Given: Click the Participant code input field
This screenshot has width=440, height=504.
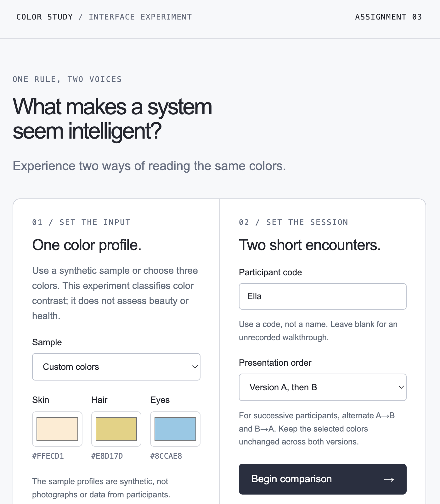Looking at the screenshot, I should tap(323, 296).
